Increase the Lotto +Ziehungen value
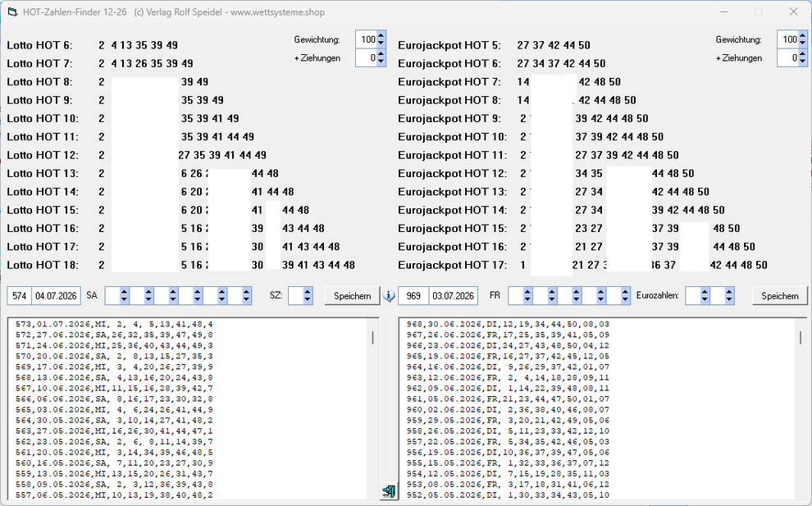Screen dimensions: 812x506 (381, 54)
